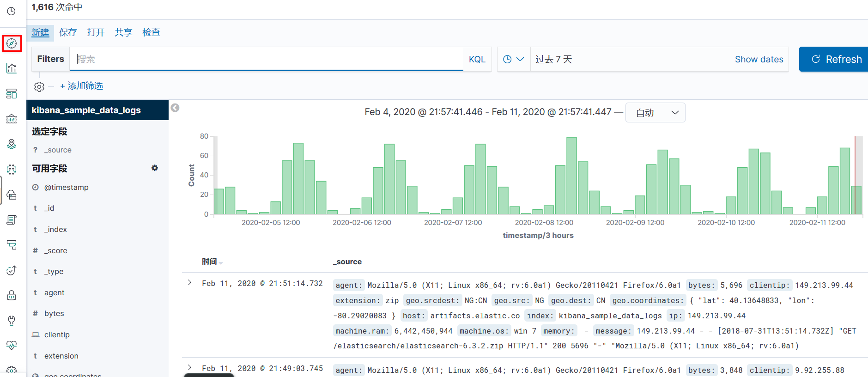
Task: Click Filters label in query bar
Action: pyautogui.click(x=51, y=59)
